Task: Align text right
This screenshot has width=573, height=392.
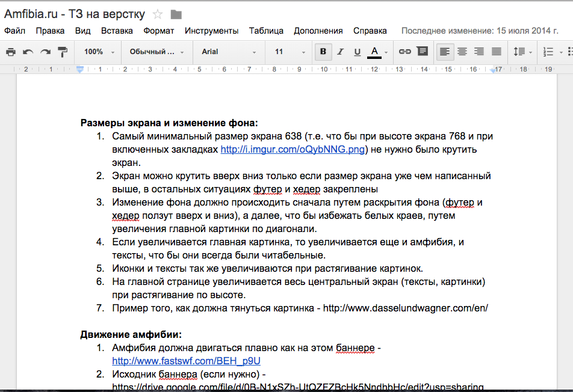Action: click(x=479, y=52)
